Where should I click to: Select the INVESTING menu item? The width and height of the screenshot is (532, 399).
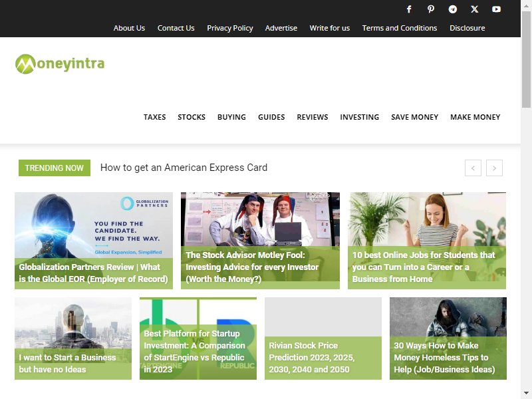click(x=360, y=117)
